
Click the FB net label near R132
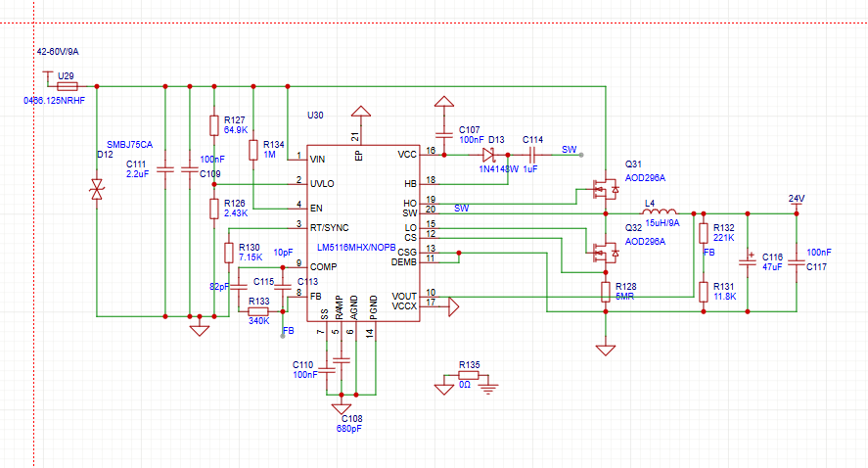709,252
